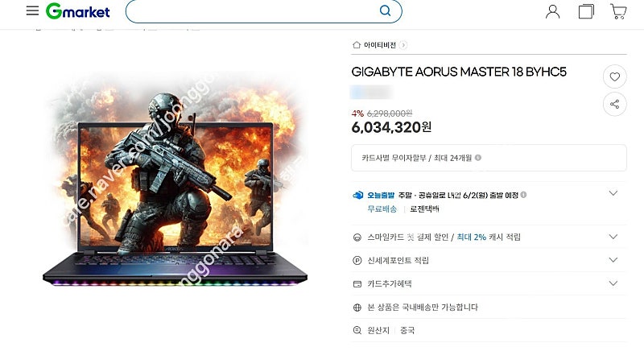644x351 pixels.
Task: Open the my account profile icon
Action: [552, 11]
